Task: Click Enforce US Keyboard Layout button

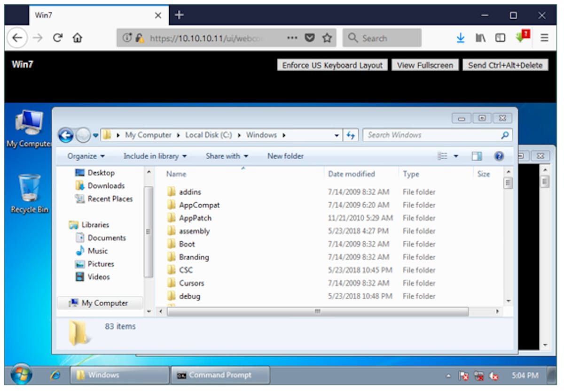Action: tap(332, 65)
